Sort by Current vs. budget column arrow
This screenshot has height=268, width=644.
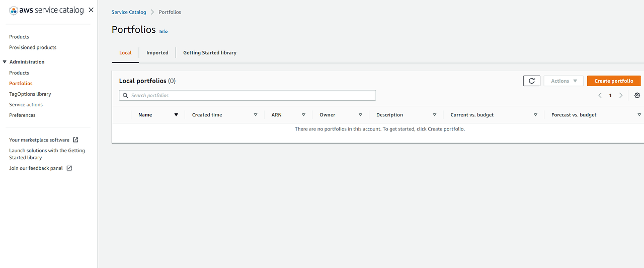[x=535, y=115]
